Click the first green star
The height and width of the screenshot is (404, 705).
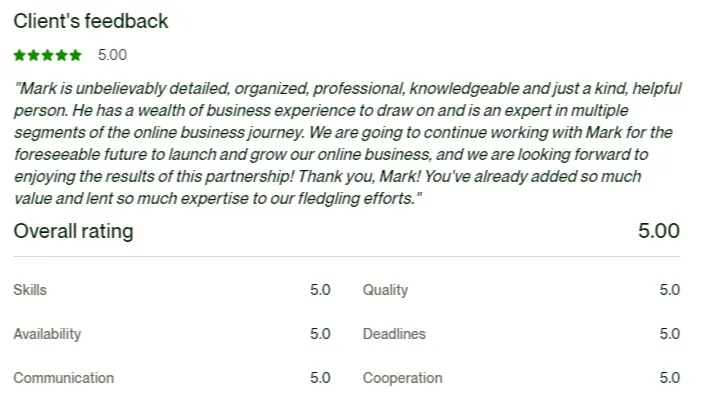click(x=20, y=55)
